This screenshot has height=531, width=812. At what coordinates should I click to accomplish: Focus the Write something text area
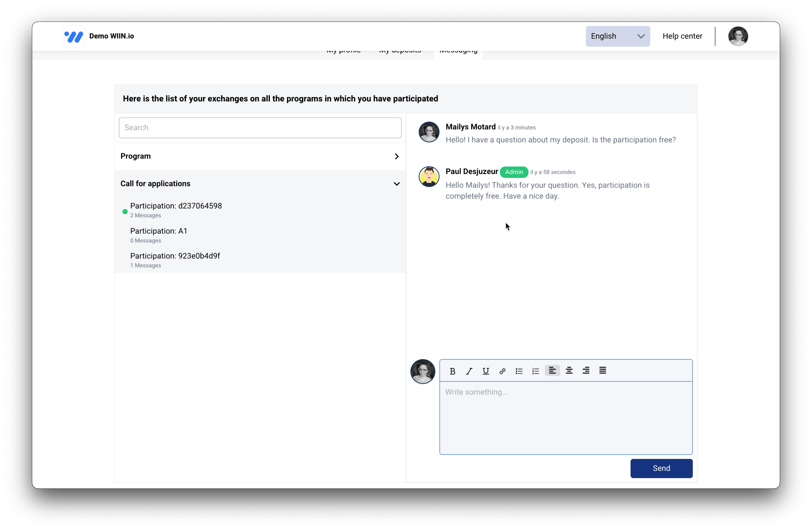point(566,418)
